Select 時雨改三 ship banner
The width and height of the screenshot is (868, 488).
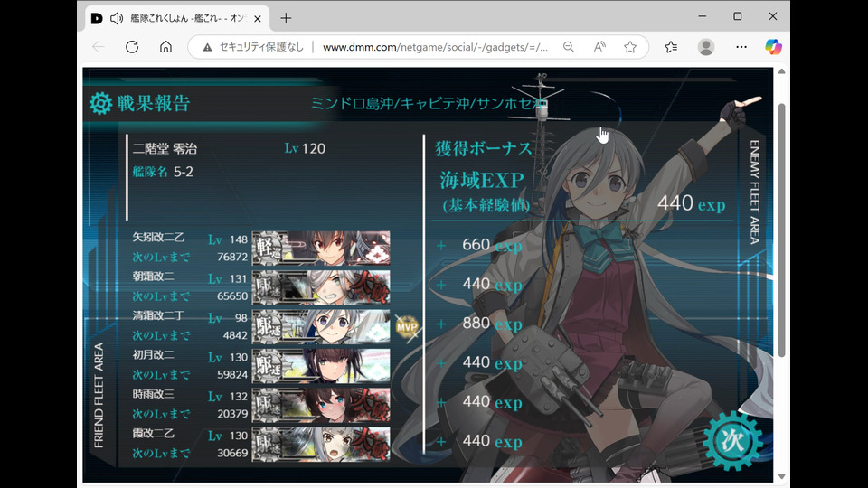321,405
